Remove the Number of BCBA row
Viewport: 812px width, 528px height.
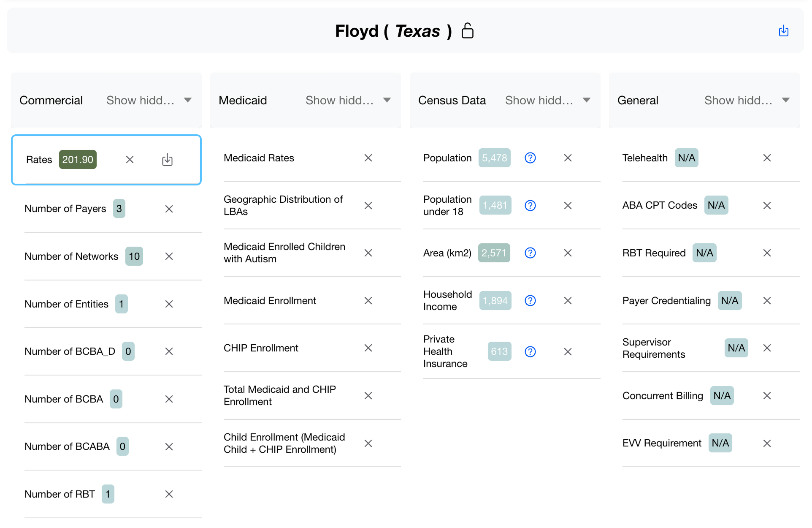(x=169, y=399)
